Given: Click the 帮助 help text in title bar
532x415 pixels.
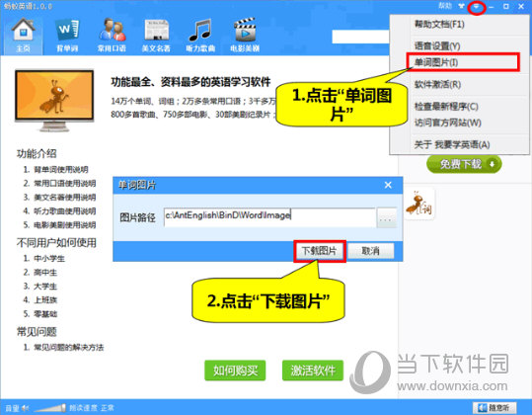Looking at the screenshot, I should coord(445,6).
